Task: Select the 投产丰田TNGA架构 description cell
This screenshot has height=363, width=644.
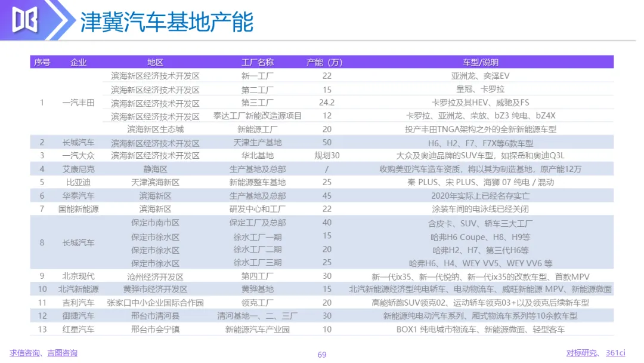Action: (x=480, y=129)
